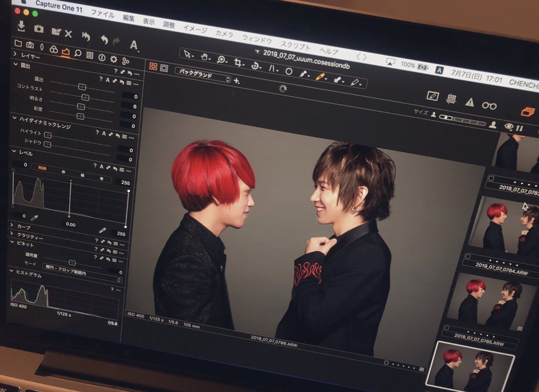Adjust the コントラスト contrast slider handle
Screen dimensions: 539x392
coord(85,98)
